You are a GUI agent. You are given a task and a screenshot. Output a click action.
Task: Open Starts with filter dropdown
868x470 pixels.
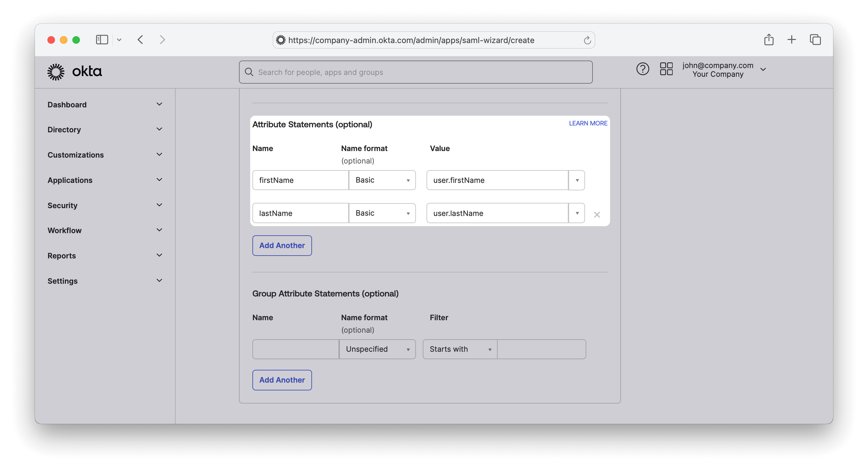[460, 349]
